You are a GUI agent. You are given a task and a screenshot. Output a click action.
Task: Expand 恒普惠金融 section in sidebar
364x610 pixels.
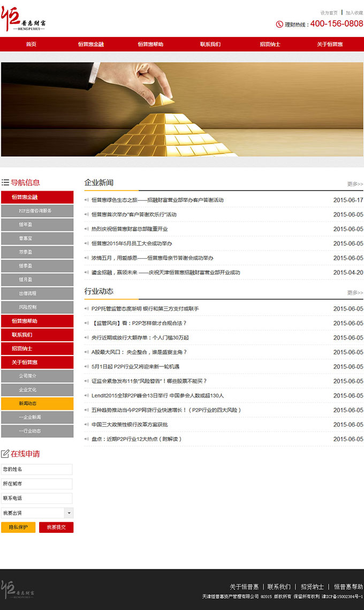[37, 197]
